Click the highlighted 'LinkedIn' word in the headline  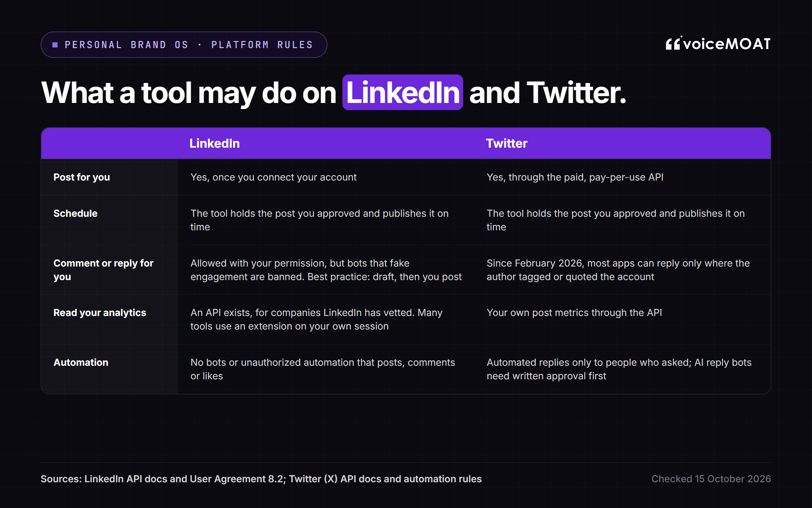[403, 92]
